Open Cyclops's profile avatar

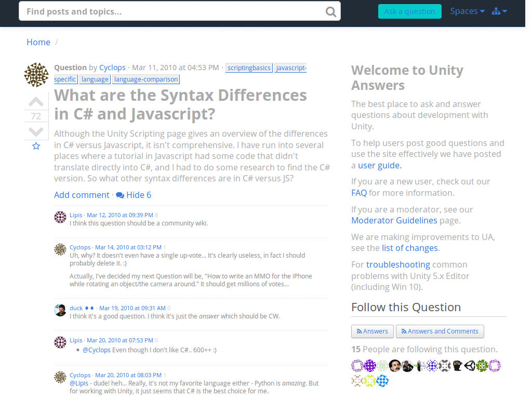tap(36, 74)
